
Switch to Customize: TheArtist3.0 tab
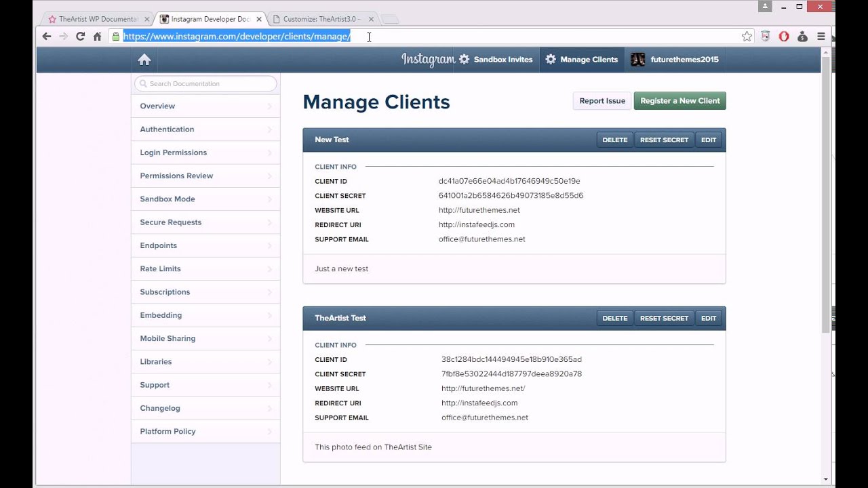[x=321, y=19]
